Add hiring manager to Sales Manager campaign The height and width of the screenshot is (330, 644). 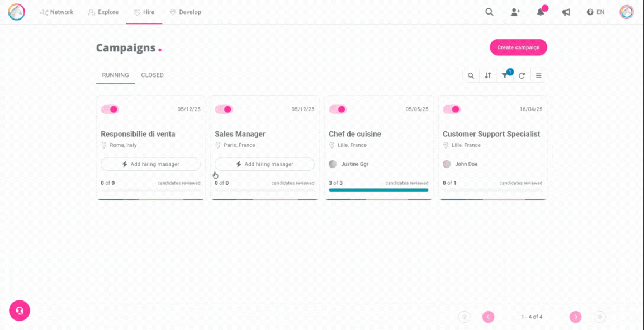[264, 164]
